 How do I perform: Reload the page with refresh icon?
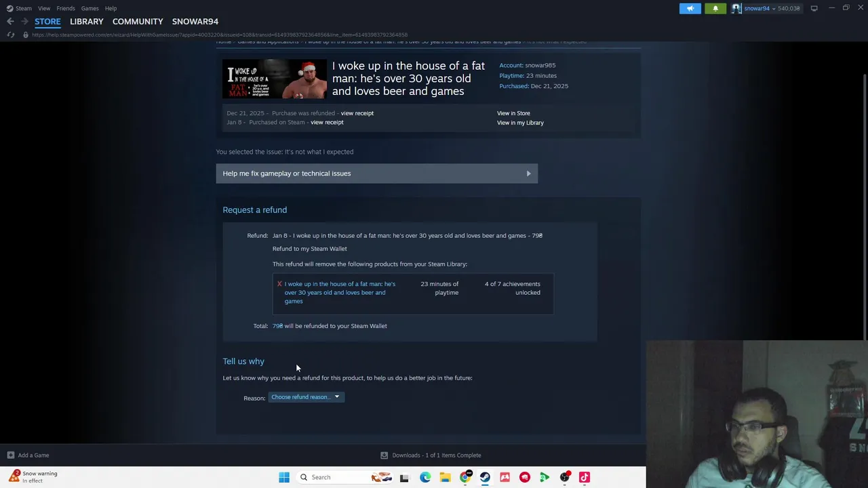[x=11, y=35]
